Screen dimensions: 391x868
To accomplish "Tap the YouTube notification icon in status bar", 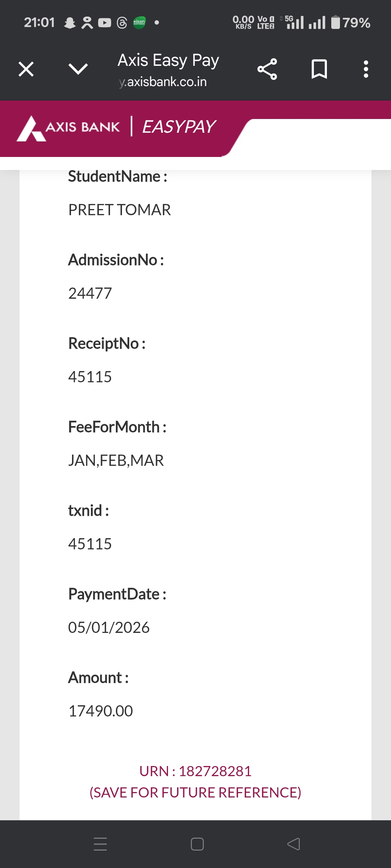I will 105,23.
